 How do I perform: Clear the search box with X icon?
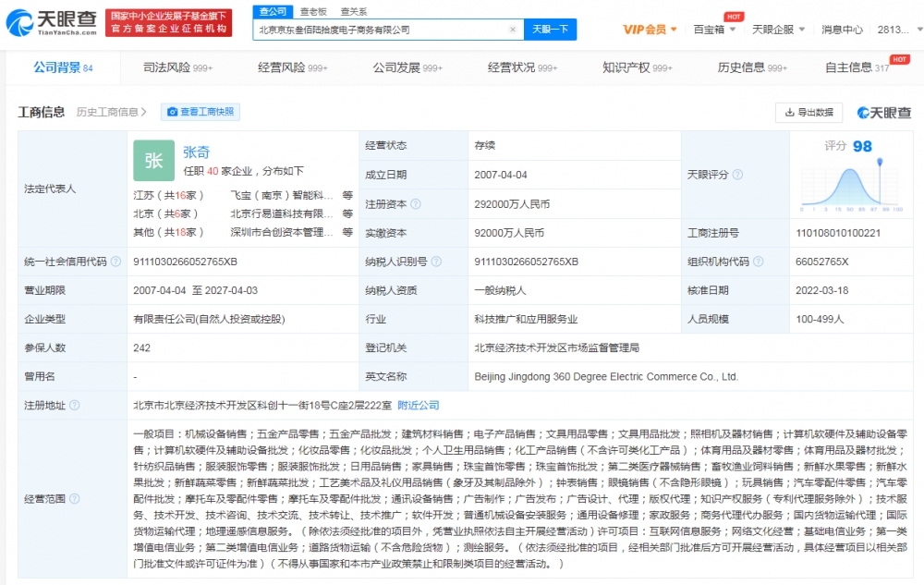tap(513, 30)
